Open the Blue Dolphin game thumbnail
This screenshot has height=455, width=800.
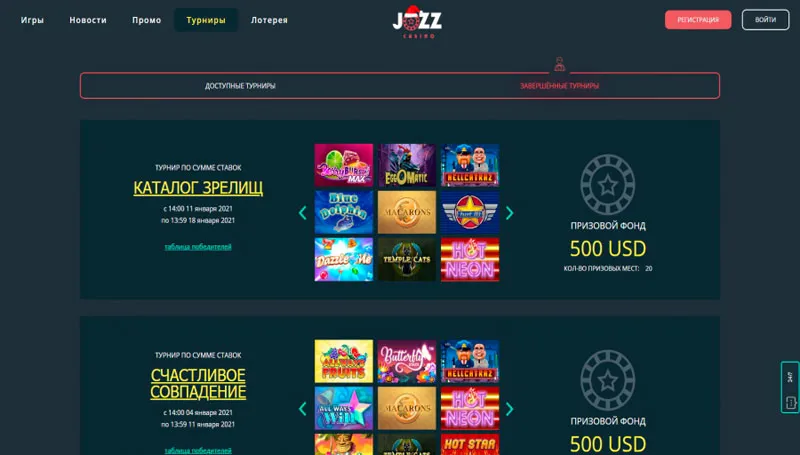point(343,212)
